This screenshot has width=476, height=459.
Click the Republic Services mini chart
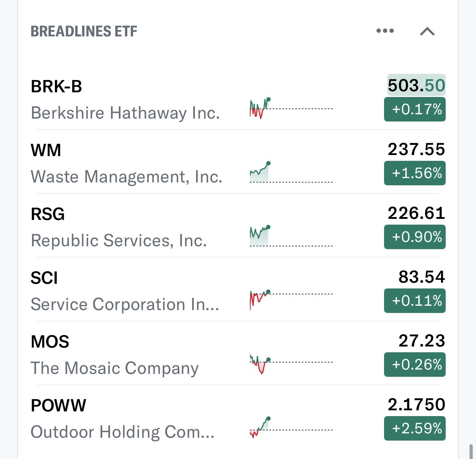pyautogui.click(x=291, y=236)
